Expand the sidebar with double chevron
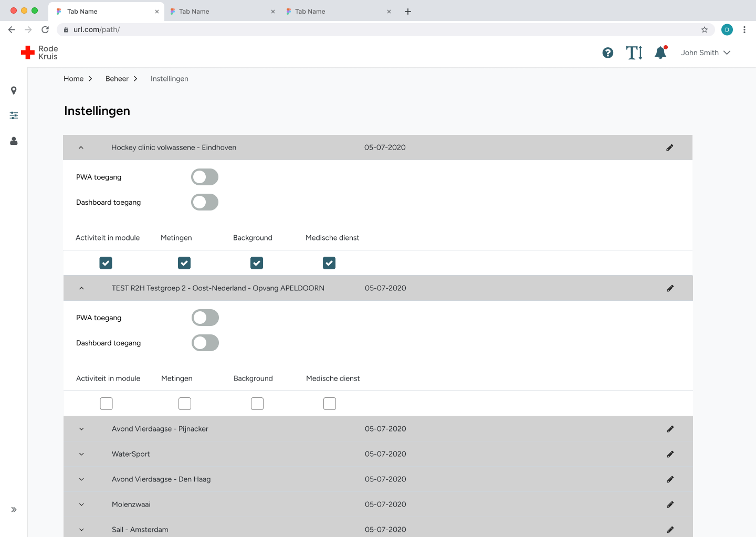Viewport: 756px width, 537px height. (x=14, y=509)
